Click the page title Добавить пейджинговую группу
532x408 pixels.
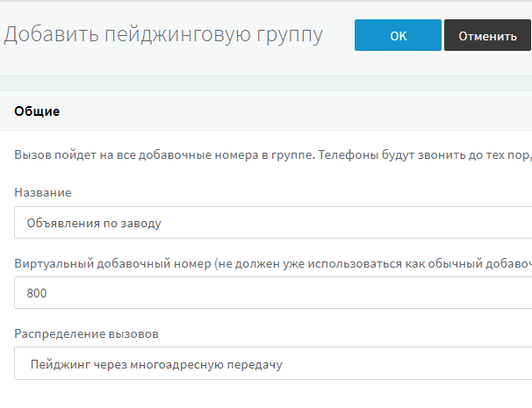163,35
